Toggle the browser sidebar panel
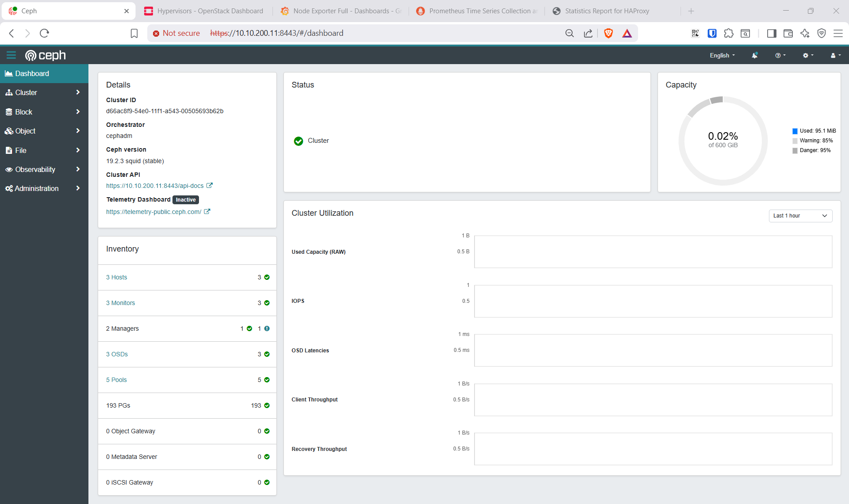The height and width of the screenshot is (504, 849). [772, 33]
